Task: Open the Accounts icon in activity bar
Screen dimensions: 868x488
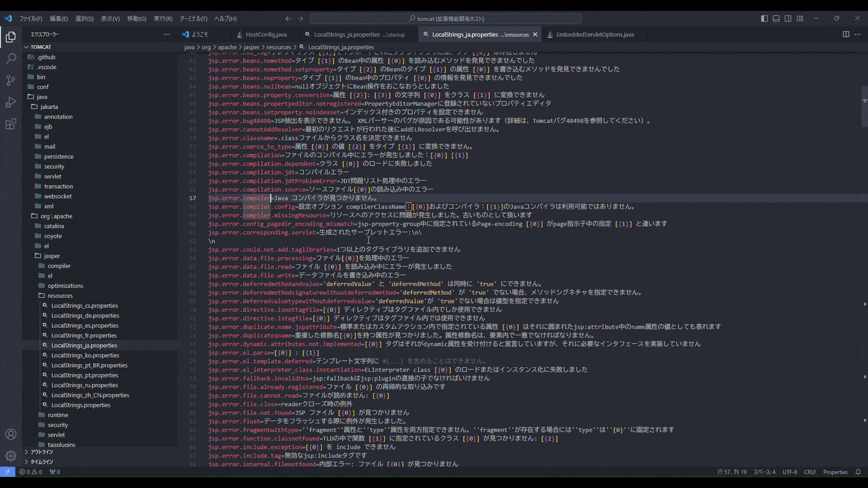Action: pos(10,434)
